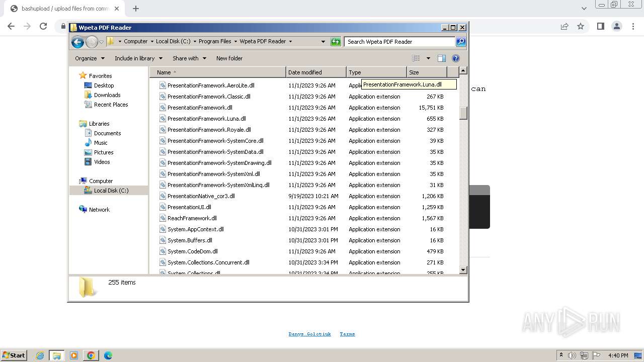Open Explorer help question mark icon
Screen dimensions: 644x362
456,58
